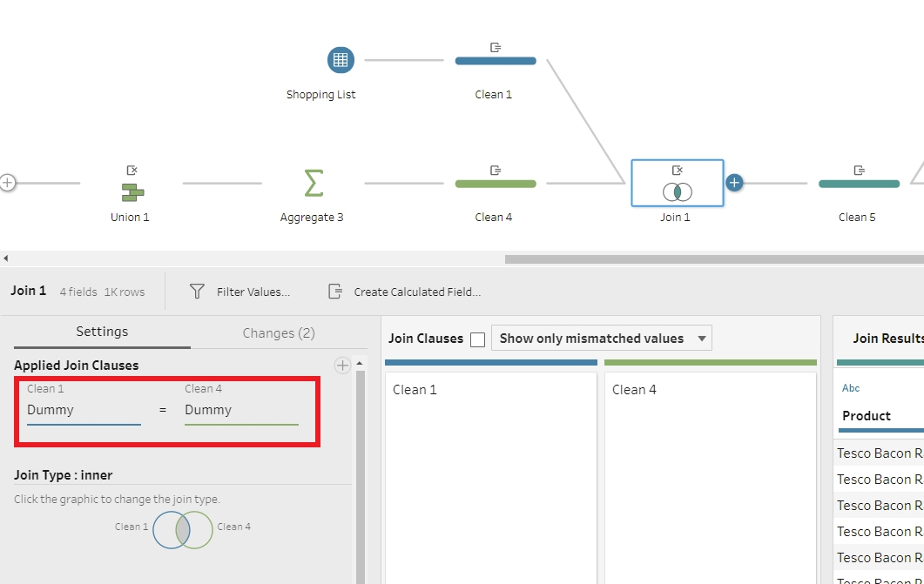Select the Aggregate 3 sigma icon
The height and width of the screenshot is (584, 924).
(314, 183)
